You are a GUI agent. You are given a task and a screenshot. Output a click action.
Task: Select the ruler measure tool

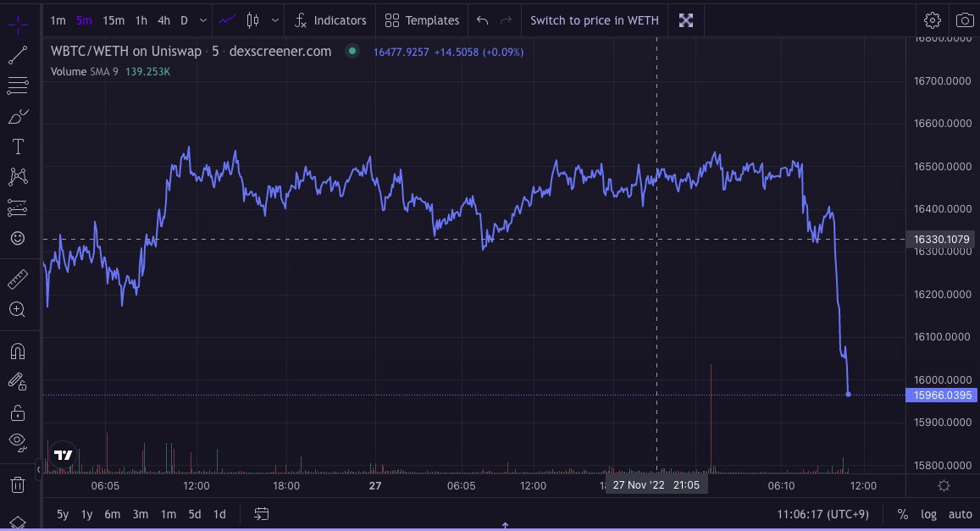pyautogui.click(x=18, y=279)
